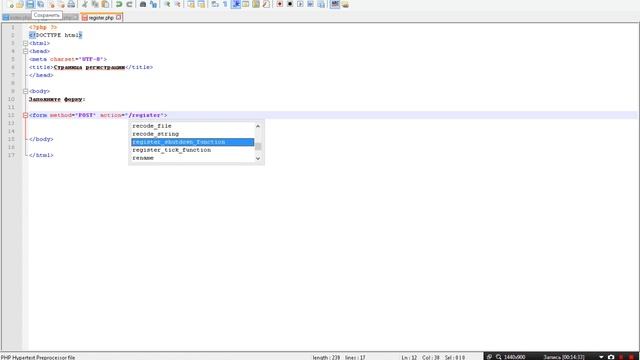Click autocomplete list scroll up arrow
Viewport: 640px width, 360px height.
point(258,126)
